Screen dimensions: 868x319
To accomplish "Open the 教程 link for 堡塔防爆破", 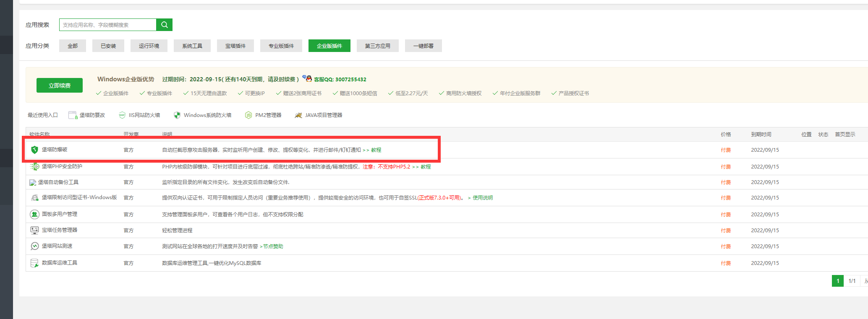I will click(x=376, y=150).
